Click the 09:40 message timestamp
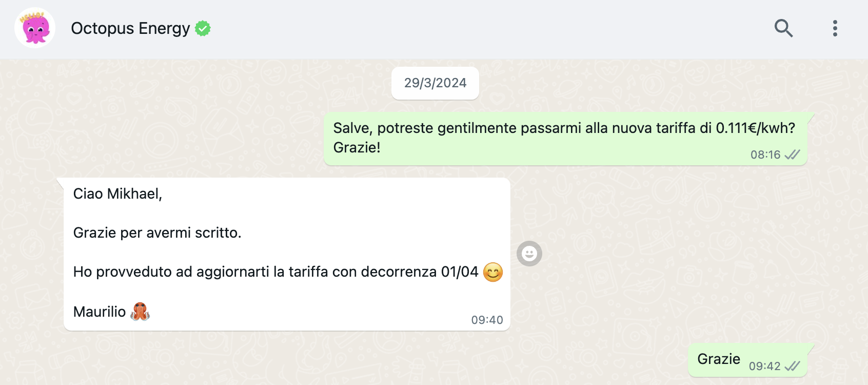The image size is (868, 385). (x=487, y=320)
